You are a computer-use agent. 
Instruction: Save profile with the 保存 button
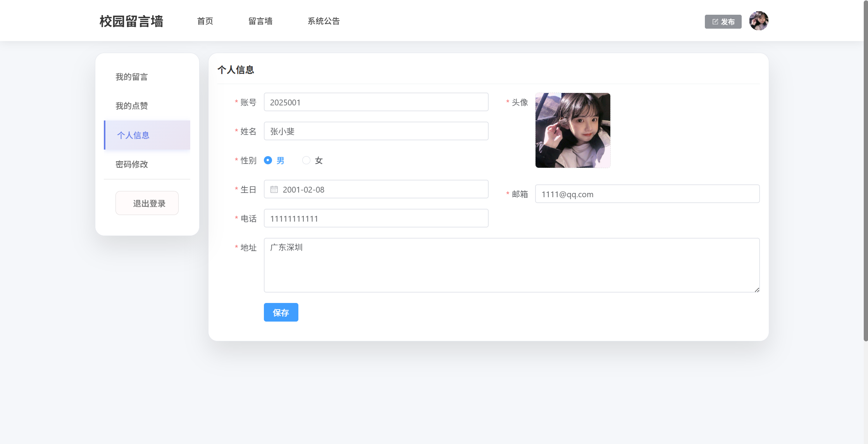281,312
